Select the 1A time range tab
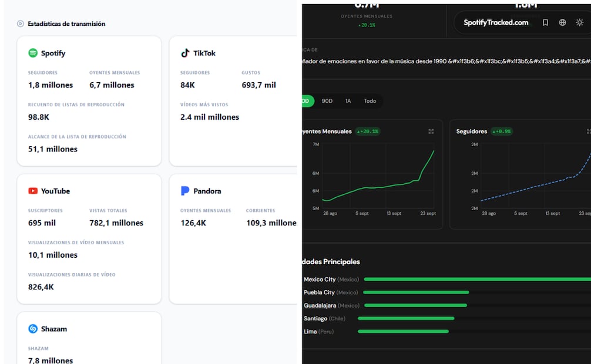Viewport: 591px width, 364px height. [348, 101]
